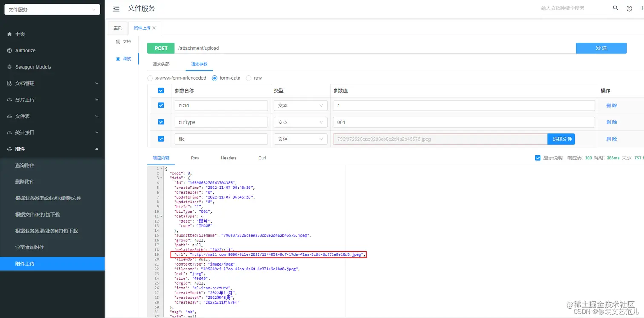Click the 发送 send button
This screenshot has height=318, width=644.
[601, 48]
